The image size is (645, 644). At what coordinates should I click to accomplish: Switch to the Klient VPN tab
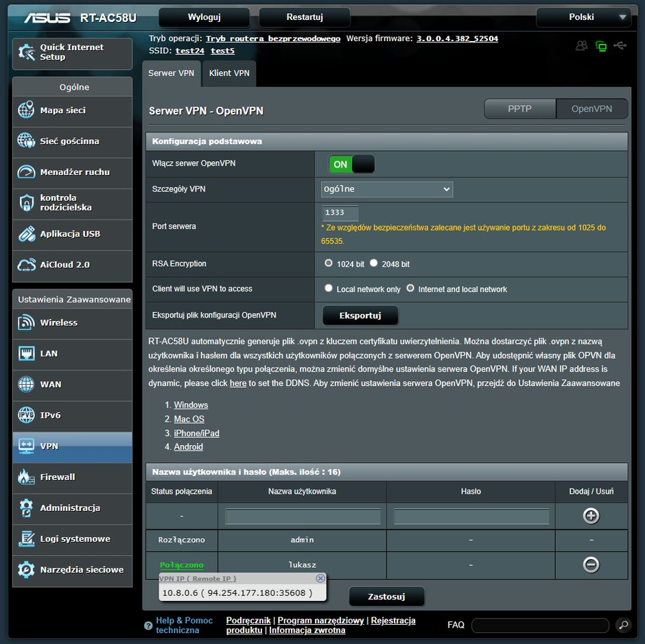coord(229,73)
